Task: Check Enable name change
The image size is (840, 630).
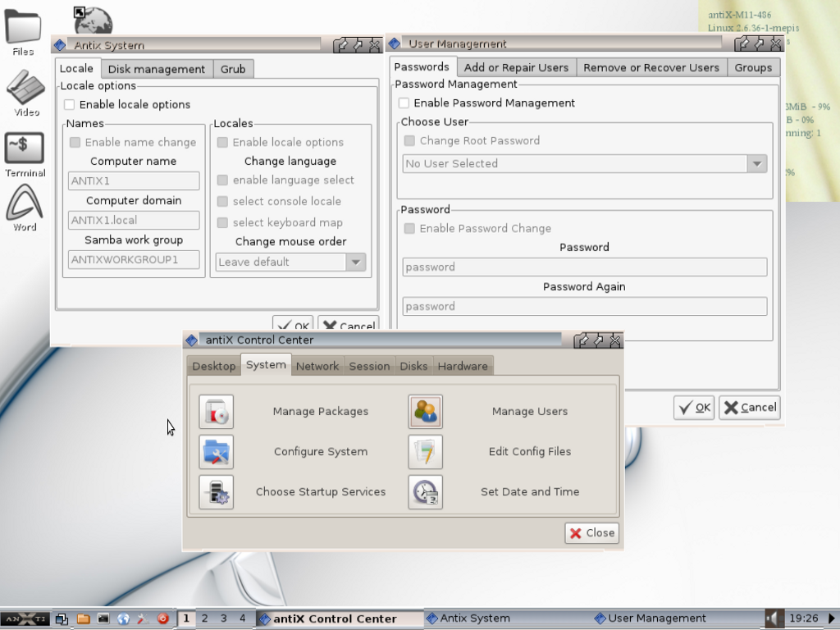Action: click(x=75, y=142)
